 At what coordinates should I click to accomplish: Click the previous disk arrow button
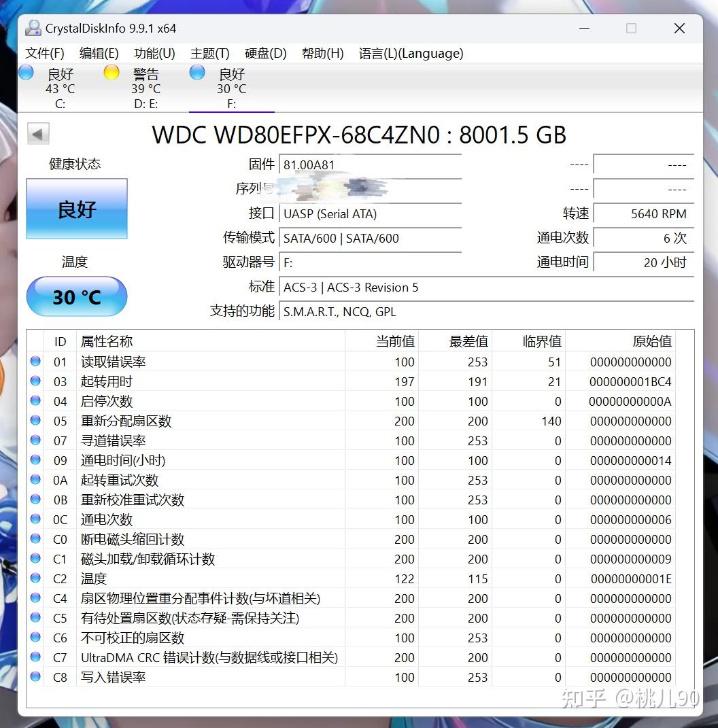pyautogui.click(x=38, y=134)
